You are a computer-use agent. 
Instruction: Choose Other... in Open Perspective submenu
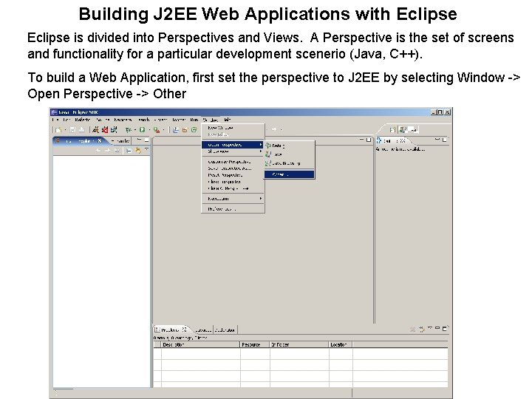[290, 174]
